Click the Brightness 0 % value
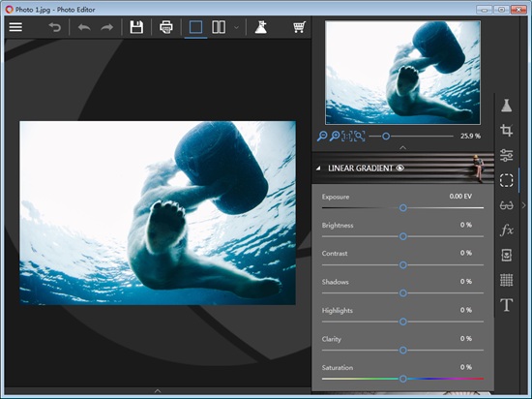Image resolution: width=532 pixels, height=399 pixels. (466, 225)
